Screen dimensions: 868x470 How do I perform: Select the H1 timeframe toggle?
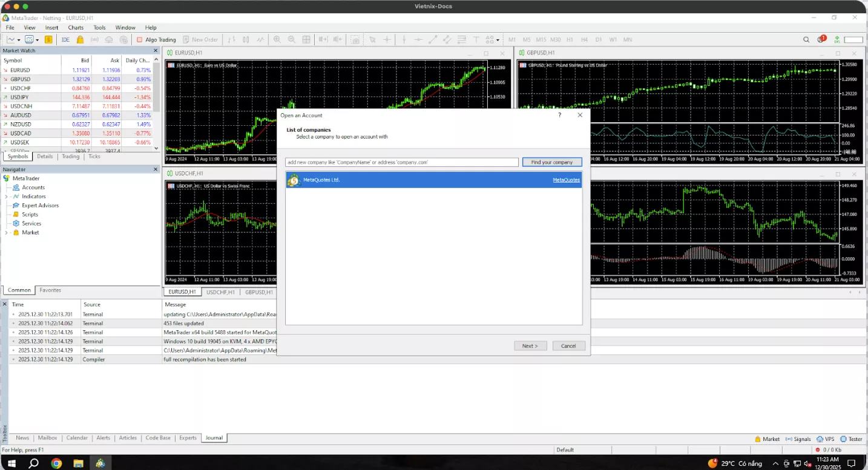pos(570,40)
